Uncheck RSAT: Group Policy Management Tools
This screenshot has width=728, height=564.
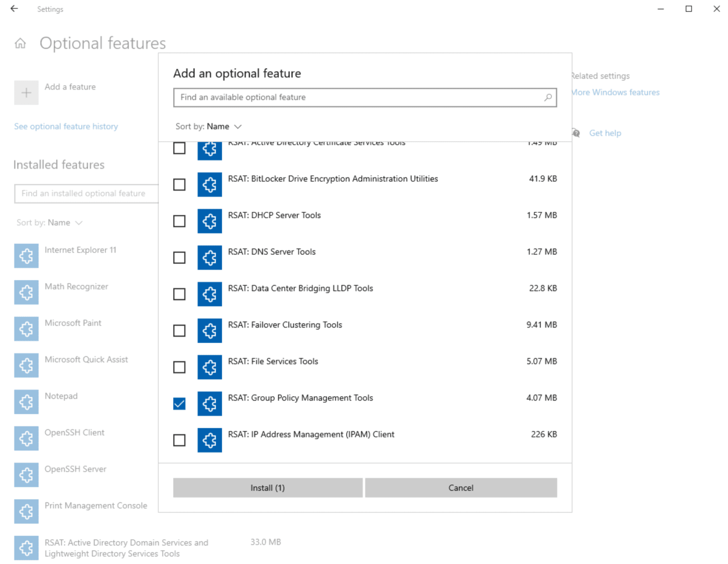point(179,403)
